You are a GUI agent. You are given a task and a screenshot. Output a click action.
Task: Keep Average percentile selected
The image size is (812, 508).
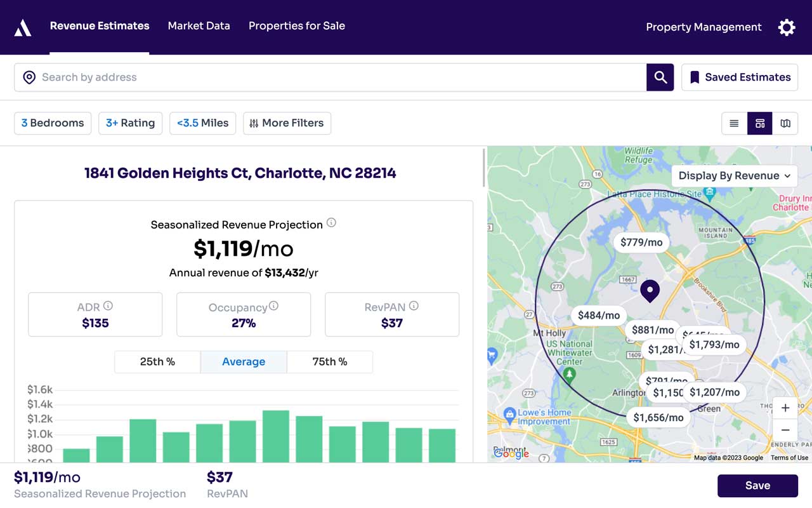(x=244, y=361)
